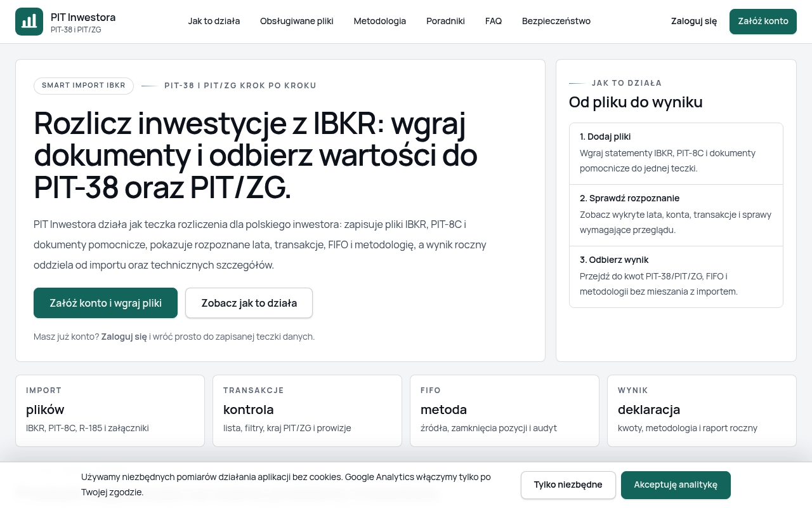Click the text lista, filtry, kraj PIT/ZG i prowizje

click(287, 428)
